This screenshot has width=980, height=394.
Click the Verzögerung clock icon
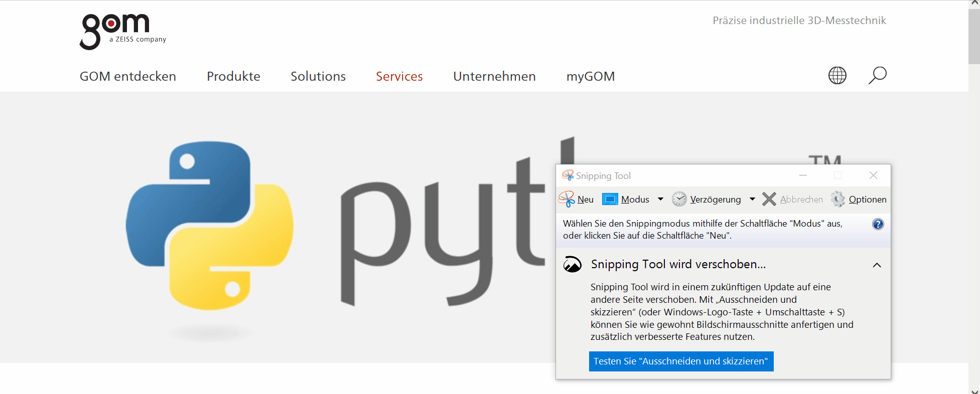(x=679, y=200)
